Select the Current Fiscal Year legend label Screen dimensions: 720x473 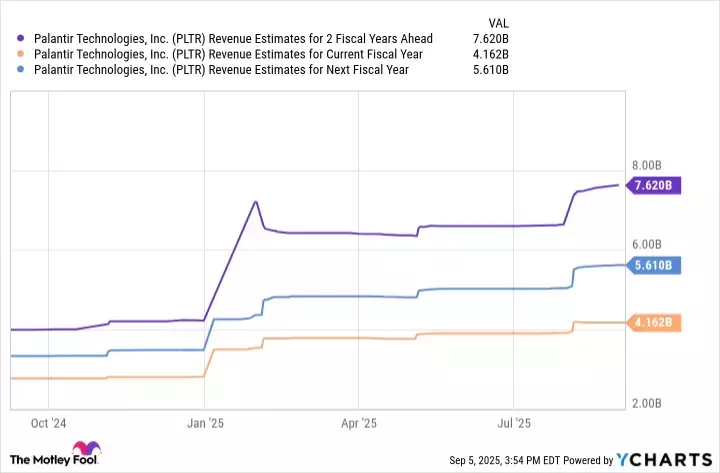(226, 54)
